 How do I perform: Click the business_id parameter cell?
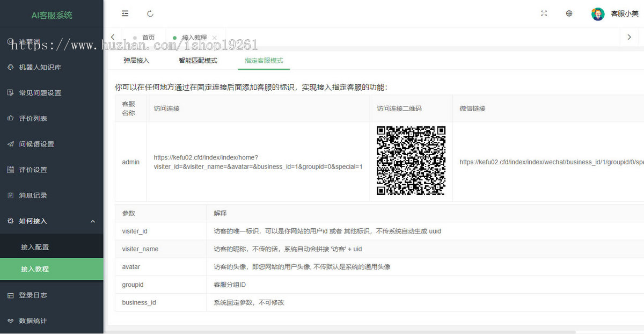coord(161,302)
